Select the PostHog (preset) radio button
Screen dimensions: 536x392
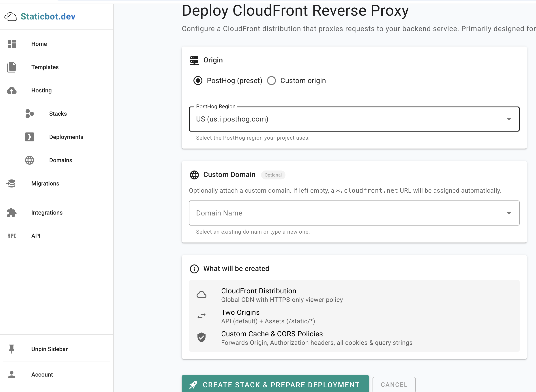point(198,81)
